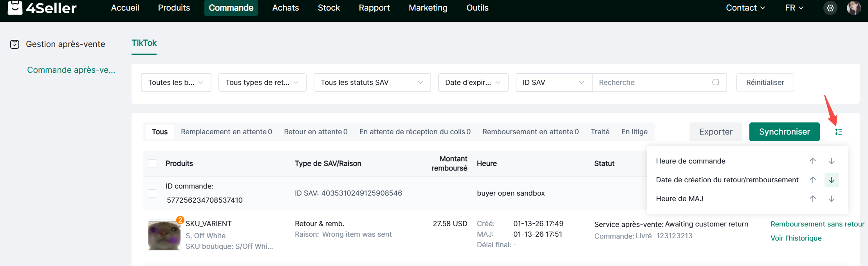Click the sort order list icon
This screenshot has height=266, width=868.
(838, 132)
